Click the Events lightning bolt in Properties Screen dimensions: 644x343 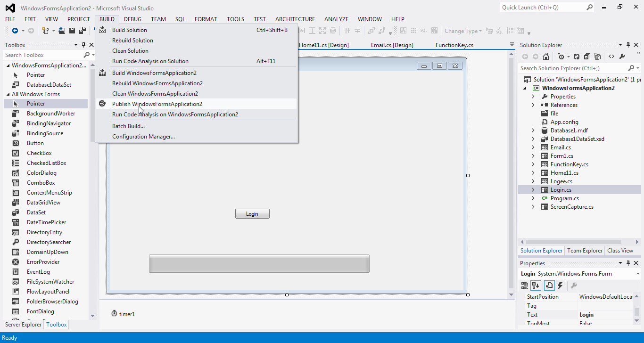pyautogui.click(x=560, y=285)
